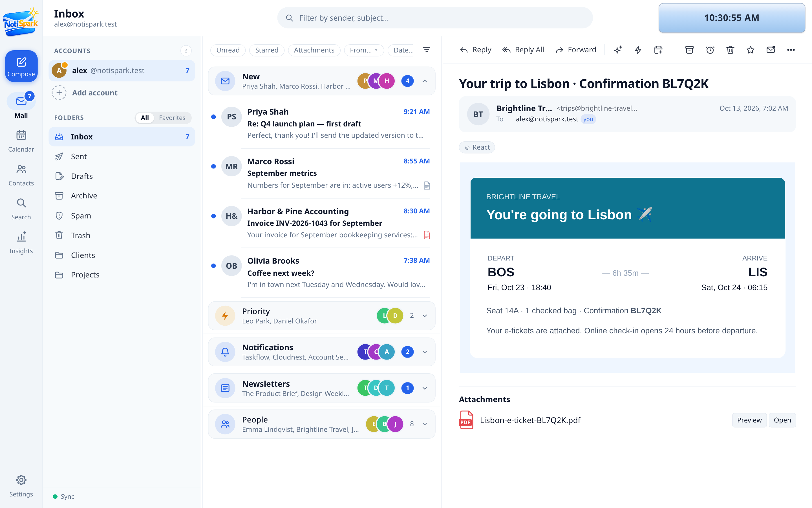
Task: Open the Sent folder
Action: point(122,157)
